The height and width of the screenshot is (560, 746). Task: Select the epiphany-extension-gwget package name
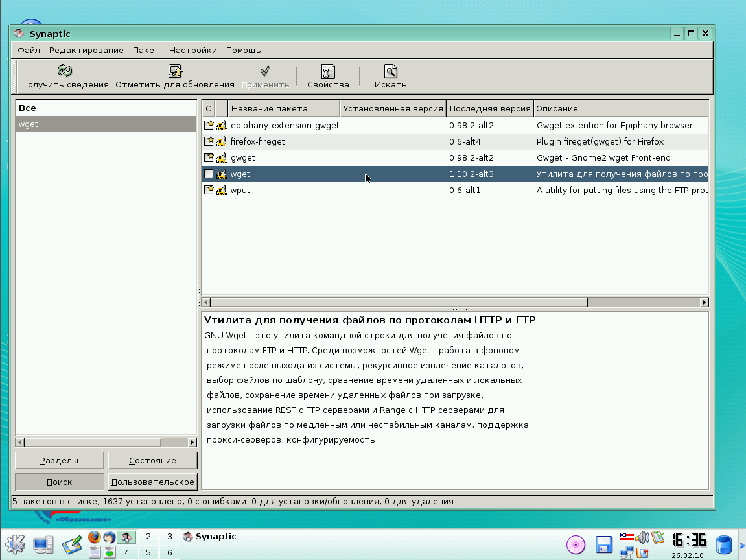tap(285, 126)
